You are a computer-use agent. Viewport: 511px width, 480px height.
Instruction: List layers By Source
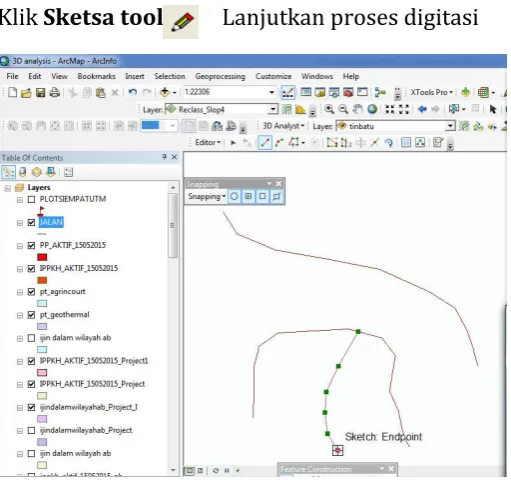tap(23, 172)
